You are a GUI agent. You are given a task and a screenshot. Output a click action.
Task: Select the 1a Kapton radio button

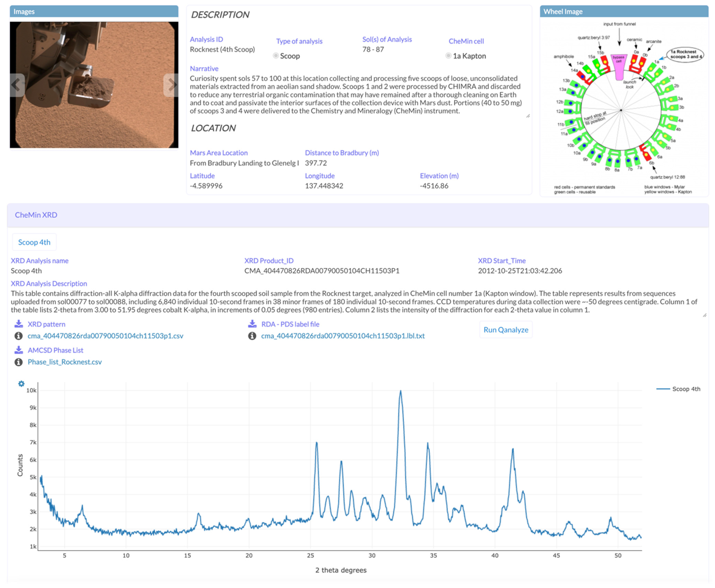[x=449, y=56]
